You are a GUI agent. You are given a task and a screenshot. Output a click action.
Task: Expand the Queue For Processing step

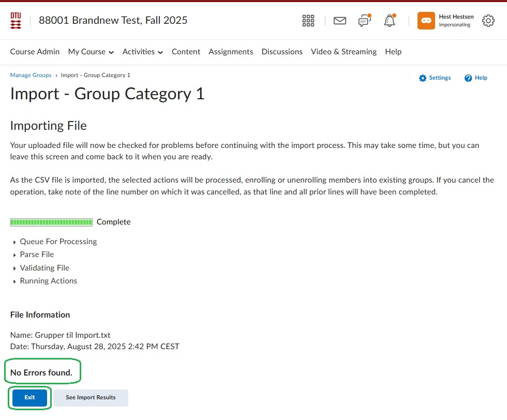coord(54,242)
